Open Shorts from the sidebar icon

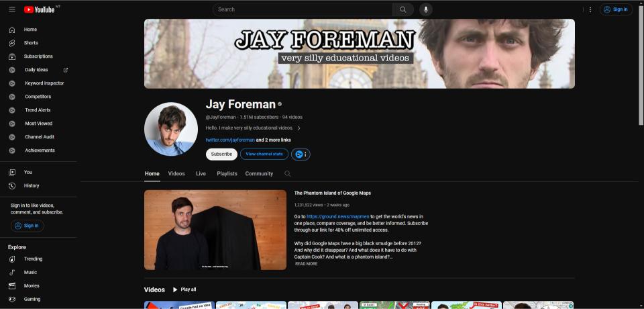tap(12, 43)
